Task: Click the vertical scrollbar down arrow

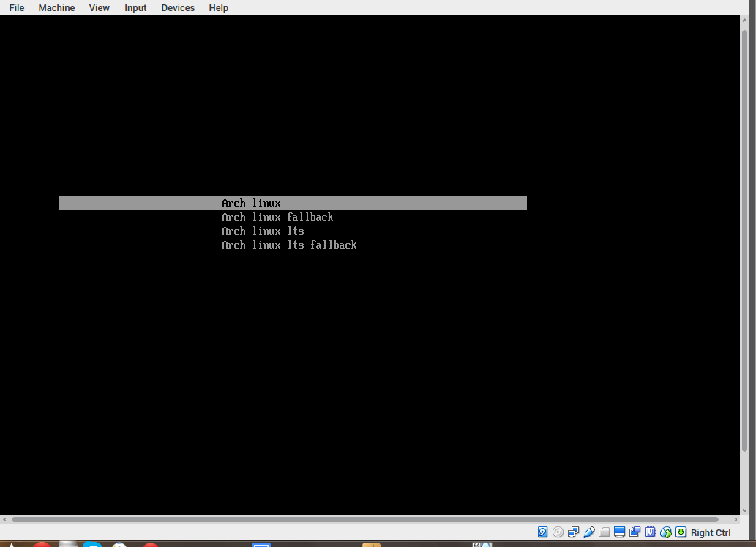Action: point(744,510)
